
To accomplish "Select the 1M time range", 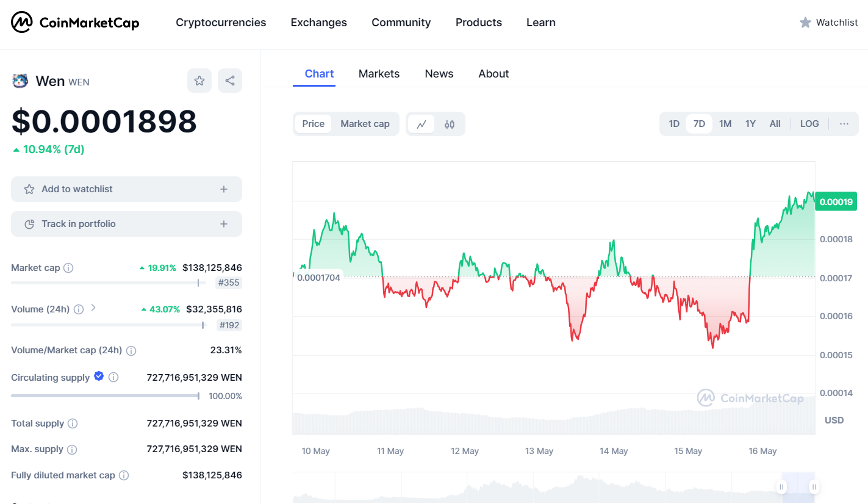I will coord(725,123).
